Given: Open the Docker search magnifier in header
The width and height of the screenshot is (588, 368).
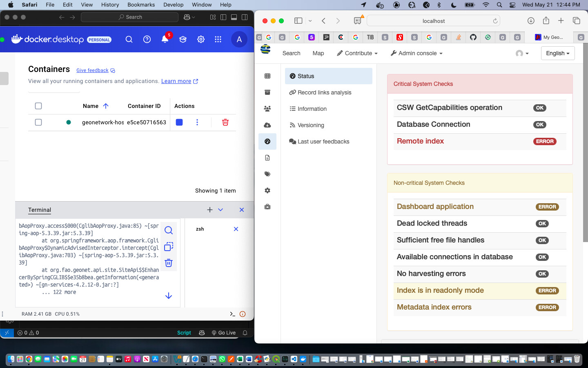Looking at the screenshot, I should click(x=129, y=40).
